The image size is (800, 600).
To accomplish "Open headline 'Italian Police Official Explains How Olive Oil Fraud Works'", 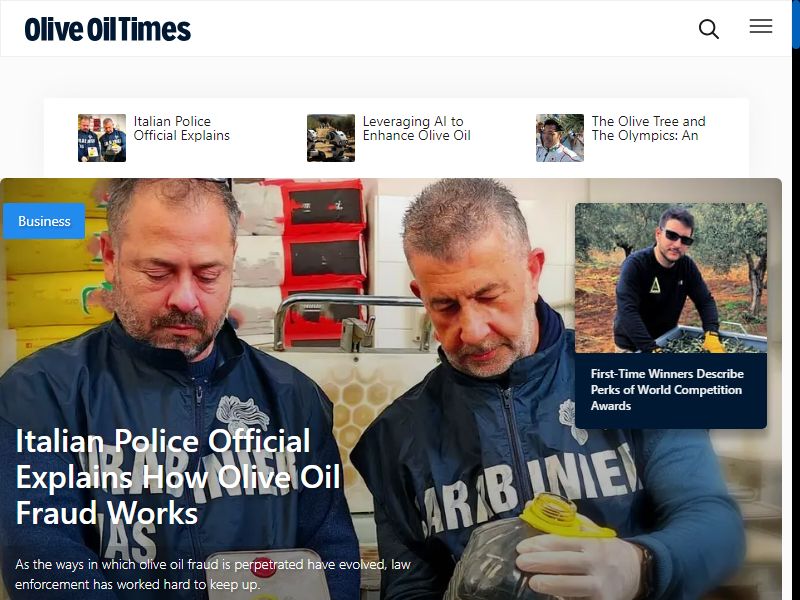I will click(x=178, y=477).
